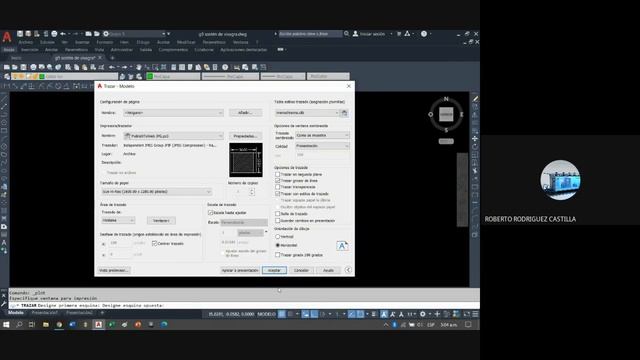This screenshot has width=640, height=360.
Task: Open the Formato menu
Action: point(104,42)
